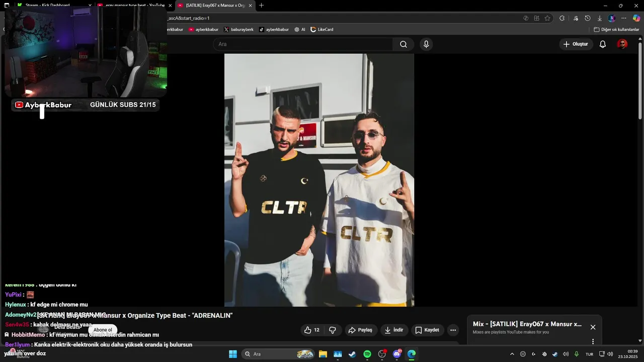Screen dimensions: 644x362
Task: Click the AyberkBabur overlay label
Action: click(x=48, y=105)
